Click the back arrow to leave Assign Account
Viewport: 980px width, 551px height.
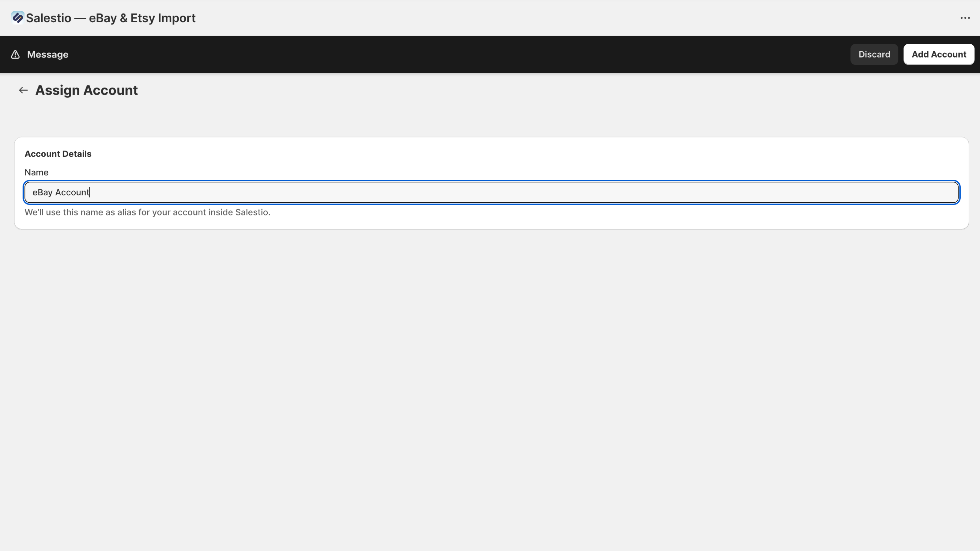pos(23,90)
